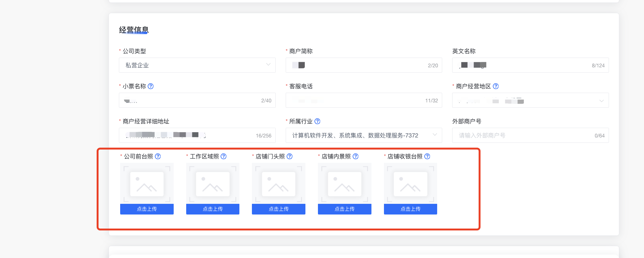Click help icon next to 所属行业
644x258 pixels.
(x=317, y=121)
